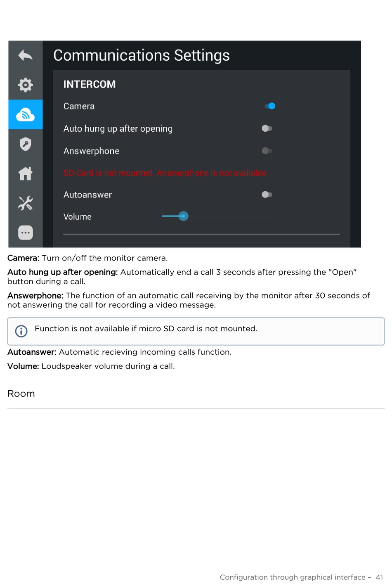Open the gear settings icon
The image size is (392, 586).
point(26,85)
